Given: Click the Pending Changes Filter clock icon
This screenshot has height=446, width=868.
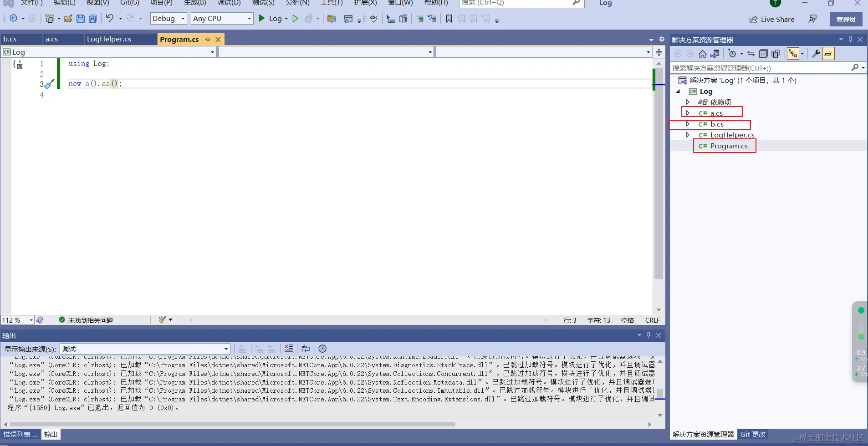Looking at the screenshot, I should (x=732, y=54).
